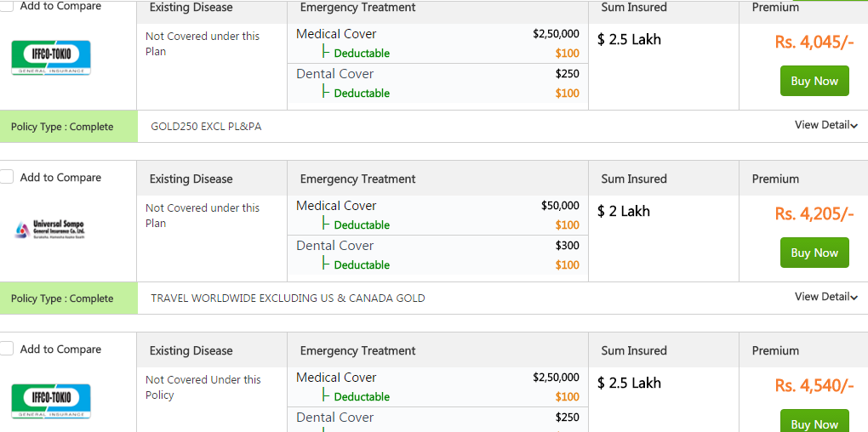Buy Now the Rs. 4,205 plan

tap(814, 253)
